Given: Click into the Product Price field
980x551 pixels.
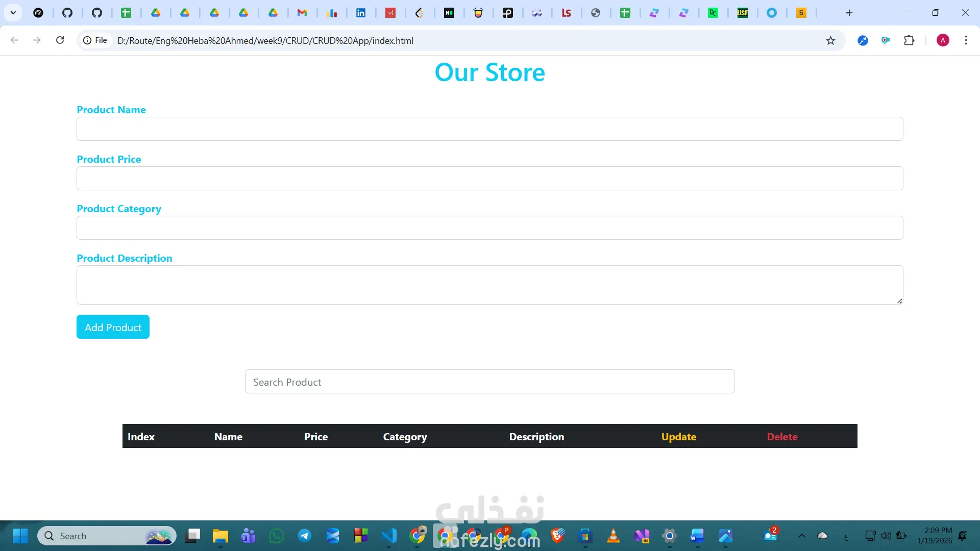Looking at the screenshot, I should click(x=489, y=179).
